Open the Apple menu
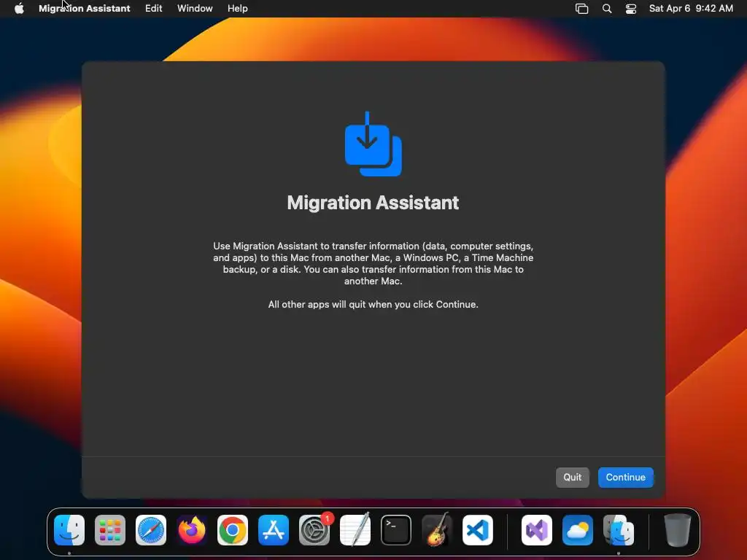747x560 pixels. click(x=19, y=9)
